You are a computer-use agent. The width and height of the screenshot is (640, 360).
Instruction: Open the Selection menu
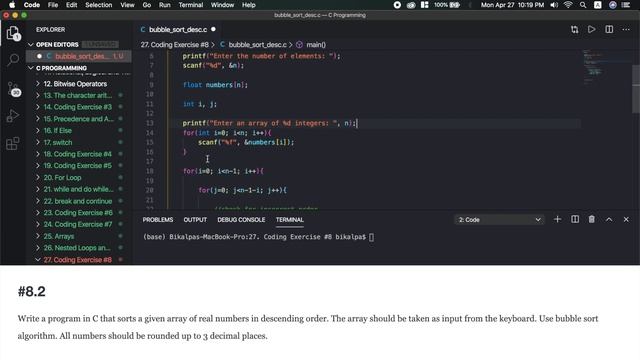(x=98, y=5)
